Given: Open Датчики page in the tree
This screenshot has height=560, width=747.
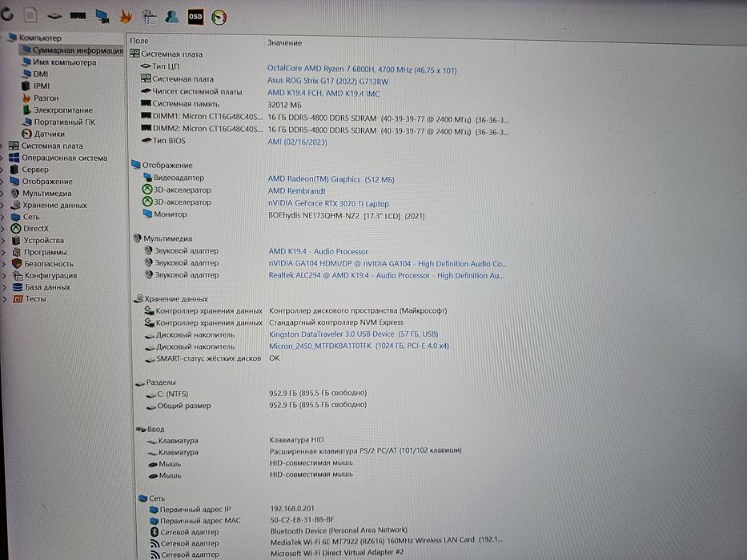Looking at the screenshot, I should pyautogui.click(x=49, y=134).
